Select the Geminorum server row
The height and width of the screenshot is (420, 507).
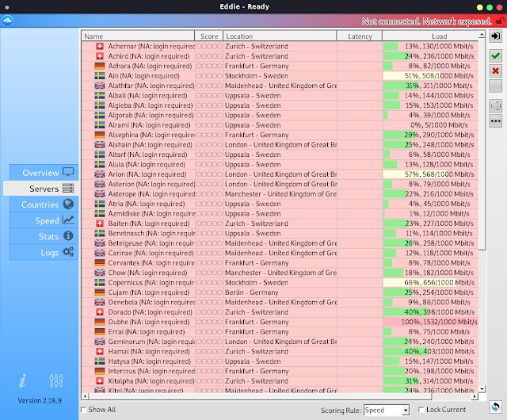280,342
